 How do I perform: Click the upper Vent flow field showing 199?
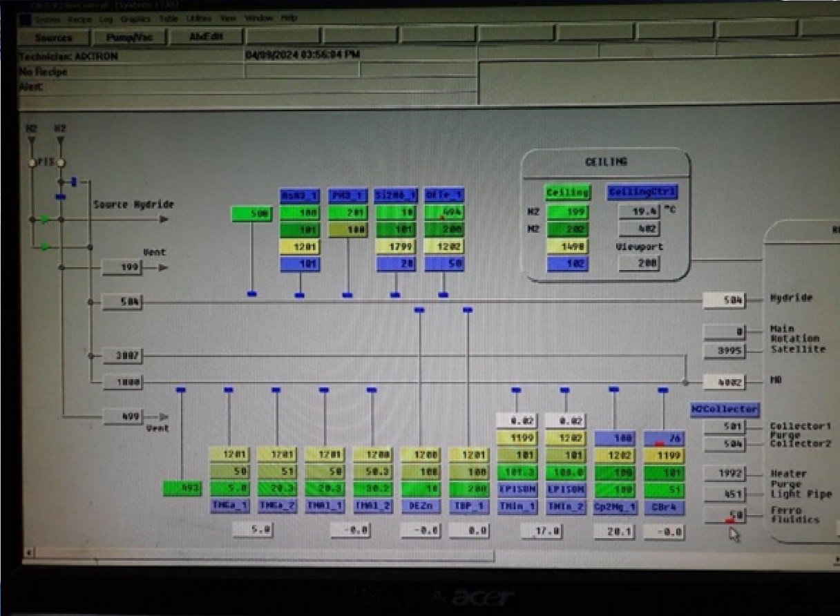point(122,267)
